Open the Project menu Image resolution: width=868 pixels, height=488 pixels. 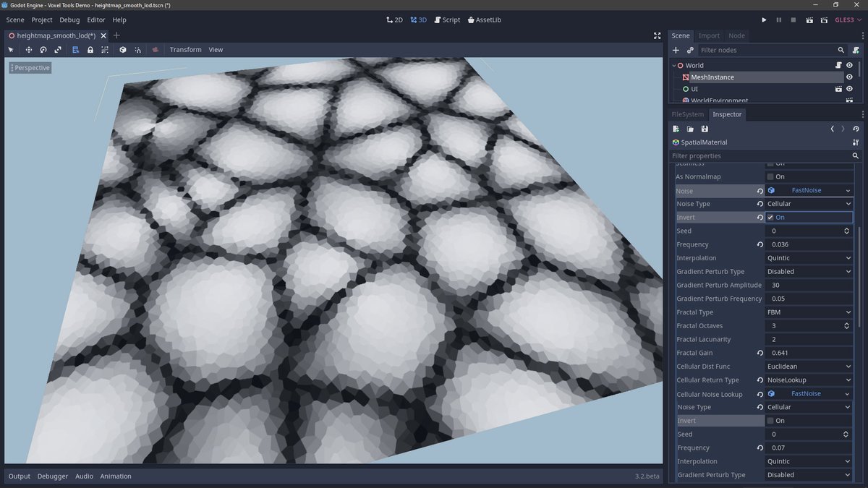coord(42,20)
